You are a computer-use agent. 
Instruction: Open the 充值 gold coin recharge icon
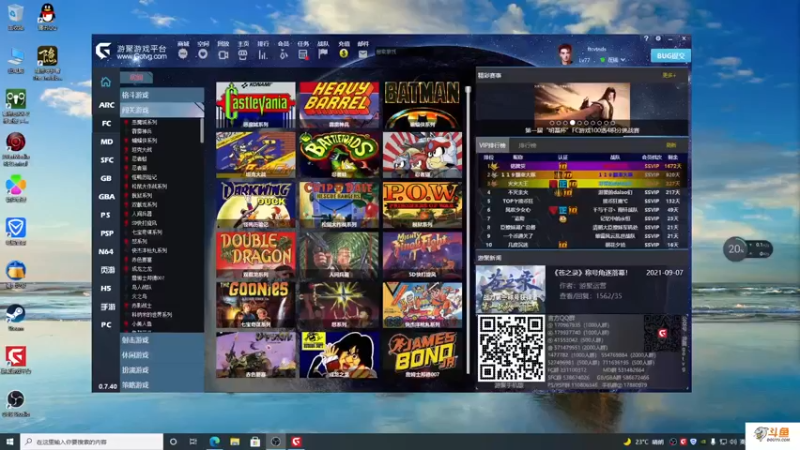tap(343, 53)
